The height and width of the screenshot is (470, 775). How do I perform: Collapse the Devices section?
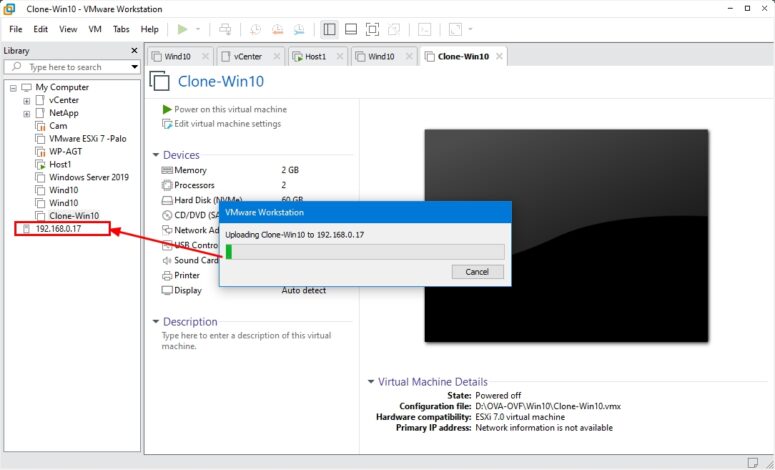pyautogui.click(x=156, y=155)
